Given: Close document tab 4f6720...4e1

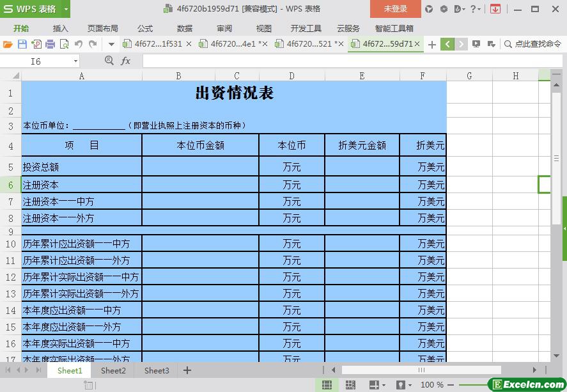Looking at the screenshot, I should 265,44.
